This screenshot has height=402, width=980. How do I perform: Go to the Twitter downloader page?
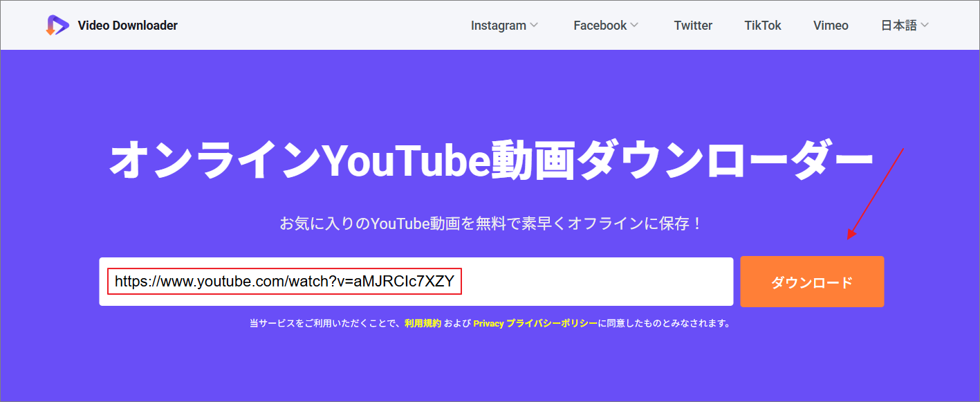693,26
